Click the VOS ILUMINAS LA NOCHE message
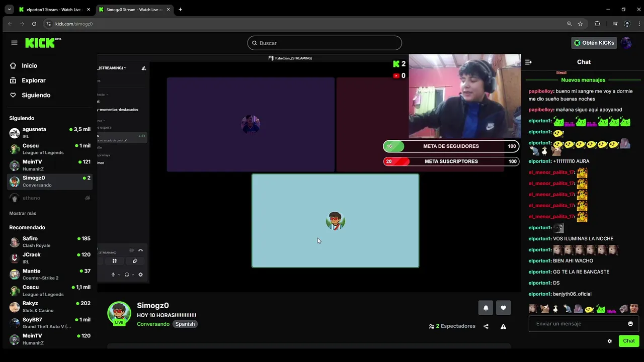 583,239
